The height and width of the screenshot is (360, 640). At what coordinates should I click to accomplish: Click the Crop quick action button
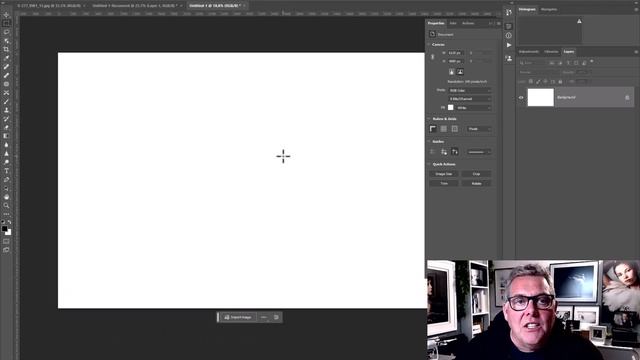click(x=476, y=174)
